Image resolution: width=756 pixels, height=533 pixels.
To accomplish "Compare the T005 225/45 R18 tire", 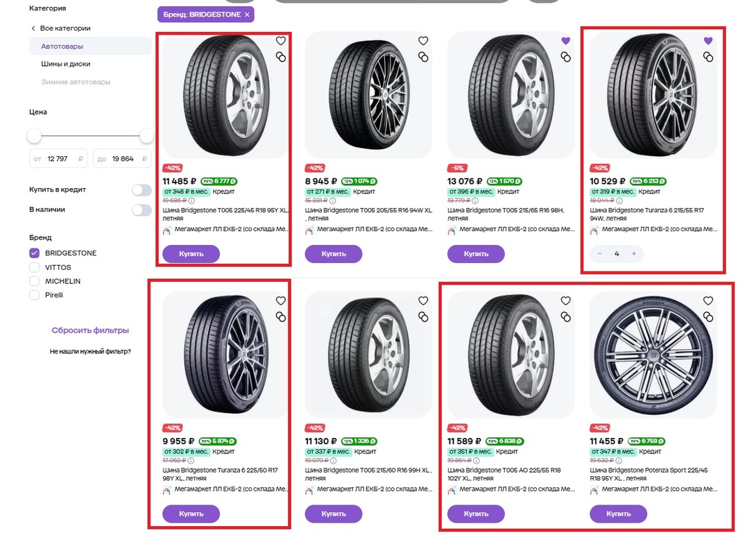I will point(281,57).
